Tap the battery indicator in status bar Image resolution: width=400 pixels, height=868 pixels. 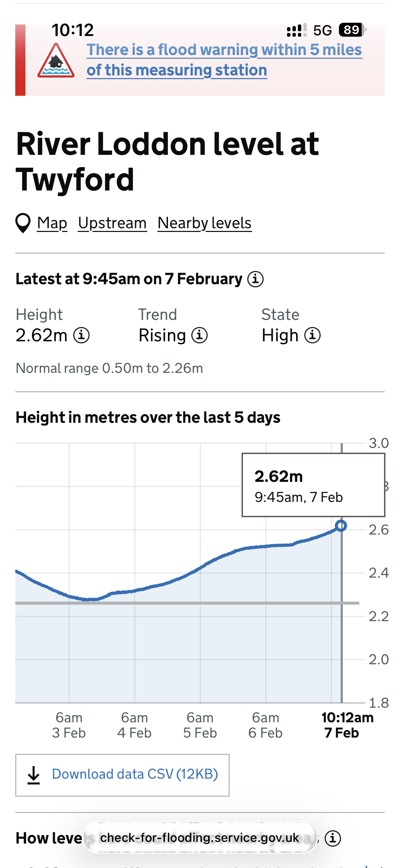click(x=352, y=30)
